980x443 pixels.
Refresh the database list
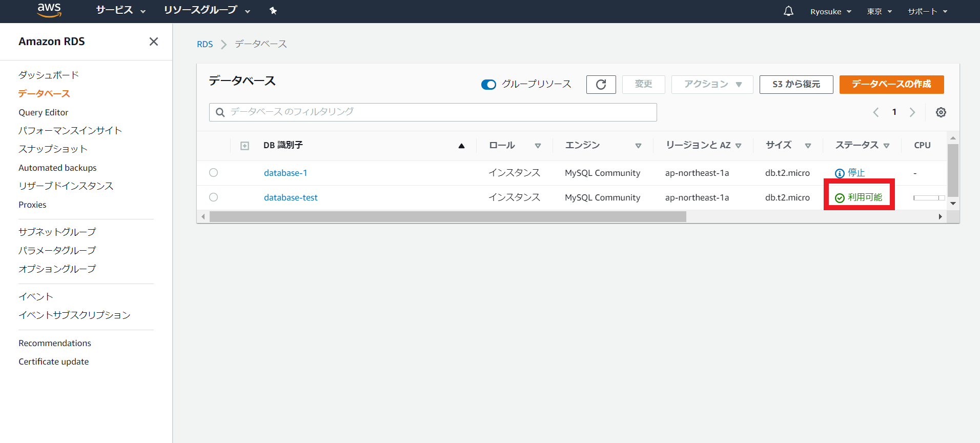pyautogui.click(x=601, y=85)
